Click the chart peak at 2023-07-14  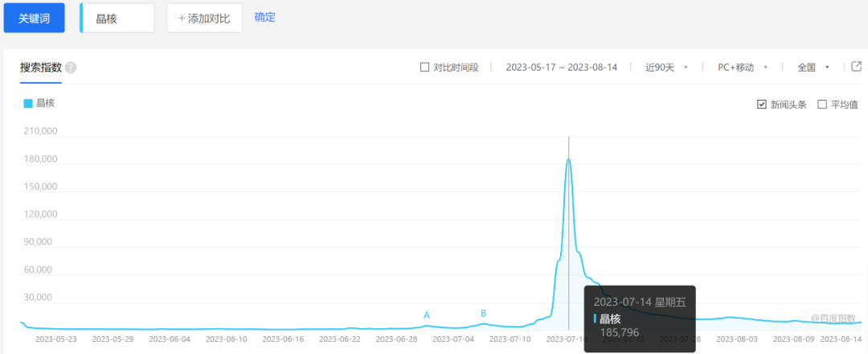coord(569,159)
